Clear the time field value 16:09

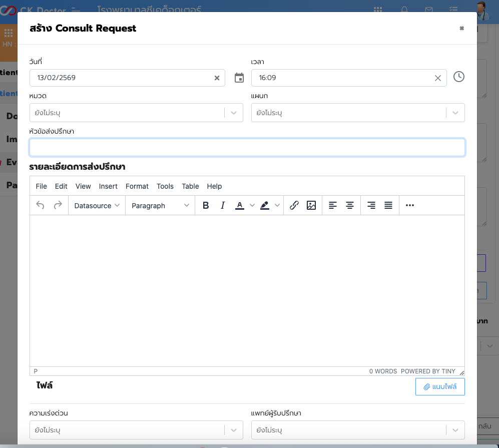point(437,78)
